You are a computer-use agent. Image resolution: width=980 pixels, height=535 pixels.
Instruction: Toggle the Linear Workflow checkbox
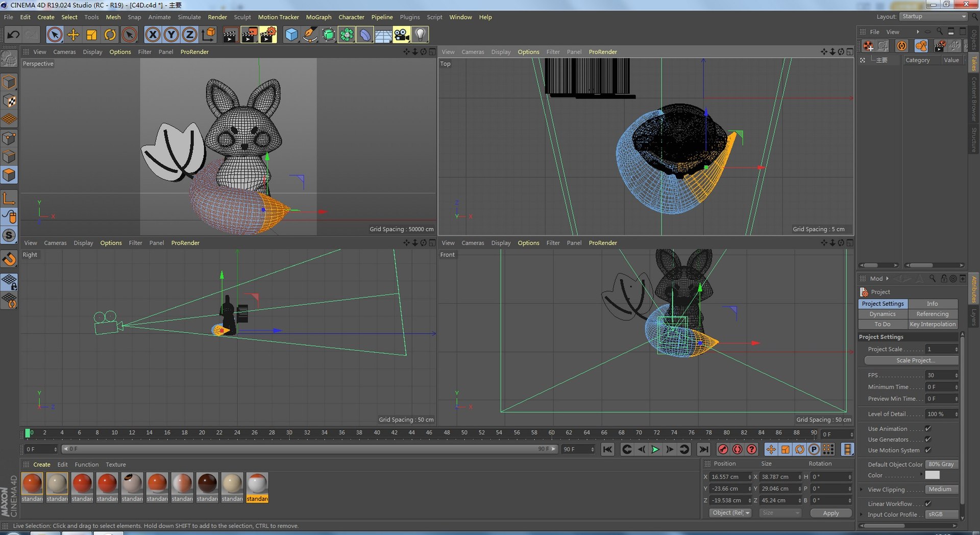[928, 504]
